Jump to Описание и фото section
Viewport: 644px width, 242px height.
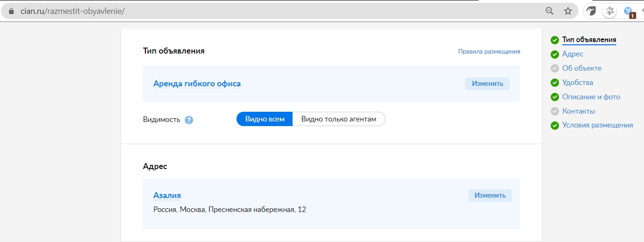click(591, 97)
